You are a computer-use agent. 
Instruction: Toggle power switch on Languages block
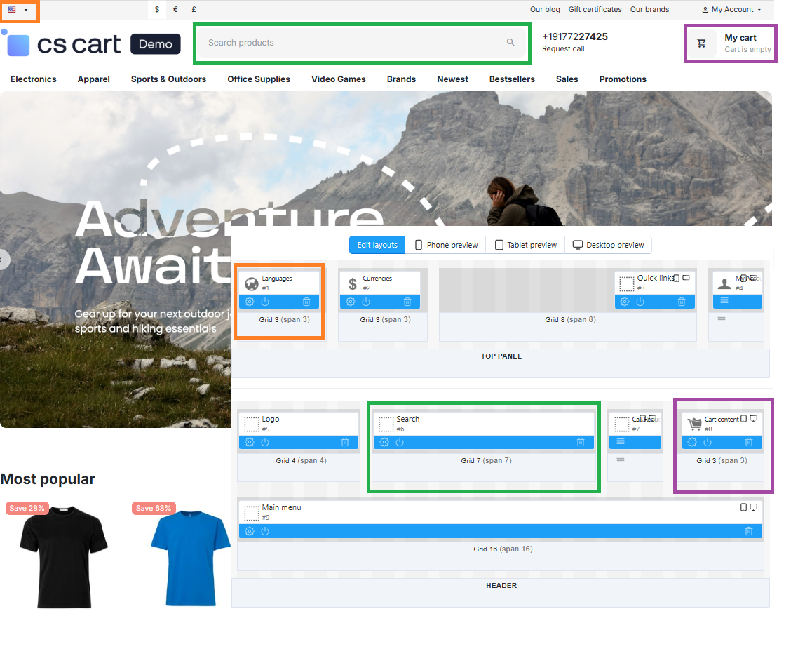[265, 302]
